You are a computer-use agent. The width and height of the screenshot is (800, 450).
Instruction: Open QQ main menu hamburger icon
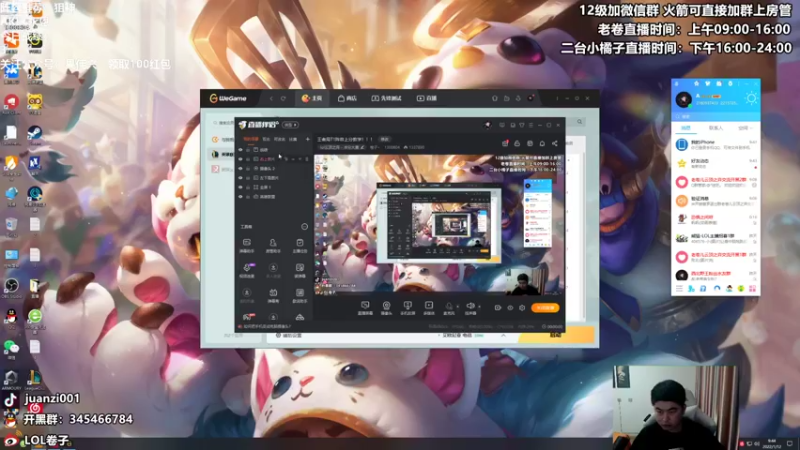click(x=679, y=289)
